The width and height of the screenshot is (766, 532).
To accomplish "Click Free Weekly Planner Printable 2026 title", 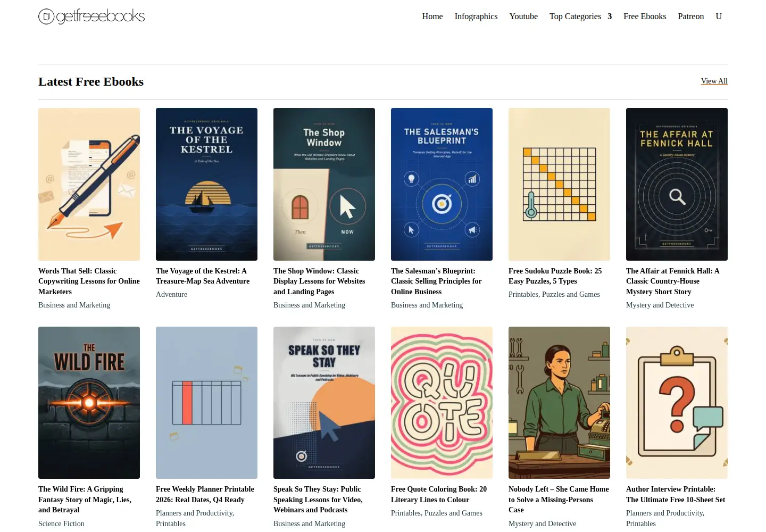I will 205,494.
